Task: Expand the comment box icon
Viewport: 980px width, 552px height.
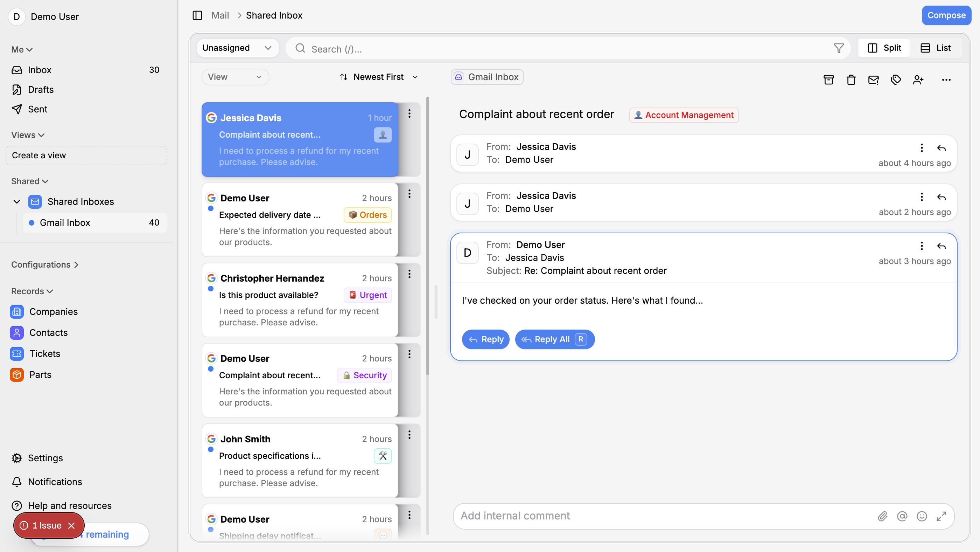Action: tap(941, 516)
